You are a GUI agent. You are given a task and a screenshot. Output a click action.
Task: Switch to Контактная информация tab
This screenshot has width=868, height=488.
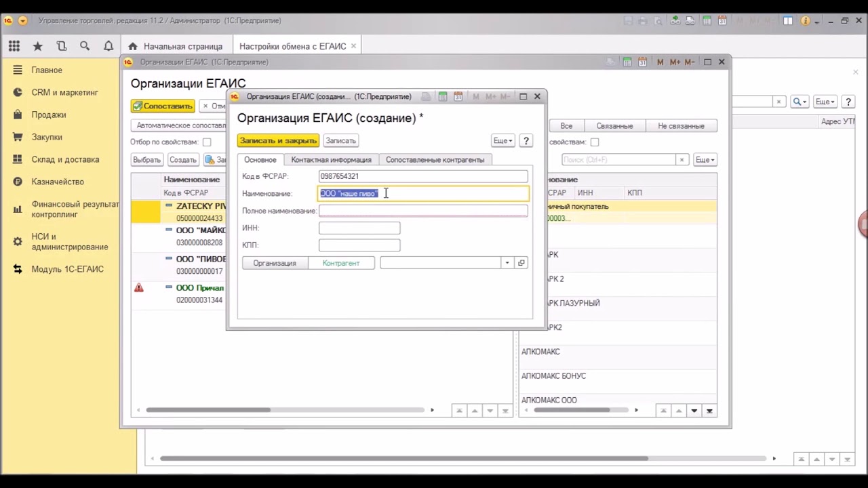331,160
